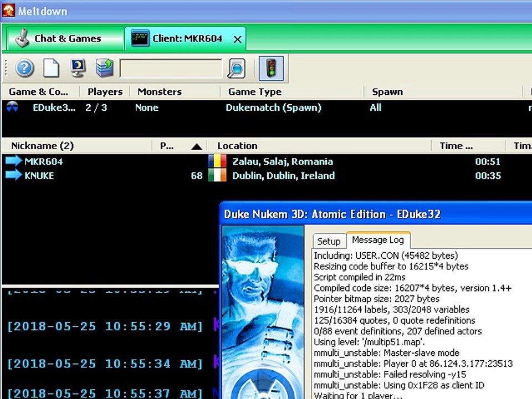
Task: Click the blue help question mark icon
Action: pos(24,68)
